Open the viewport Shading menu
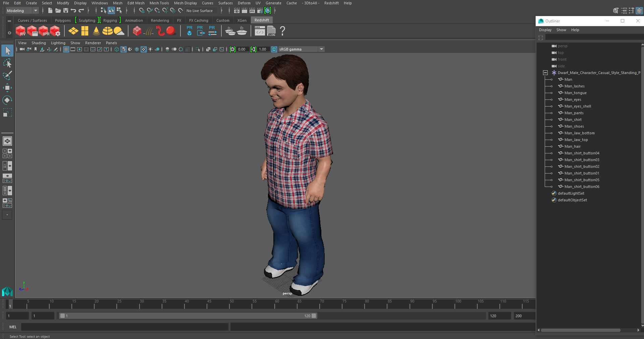The width and height of the screenshot is (644, 339). (39, 43)
